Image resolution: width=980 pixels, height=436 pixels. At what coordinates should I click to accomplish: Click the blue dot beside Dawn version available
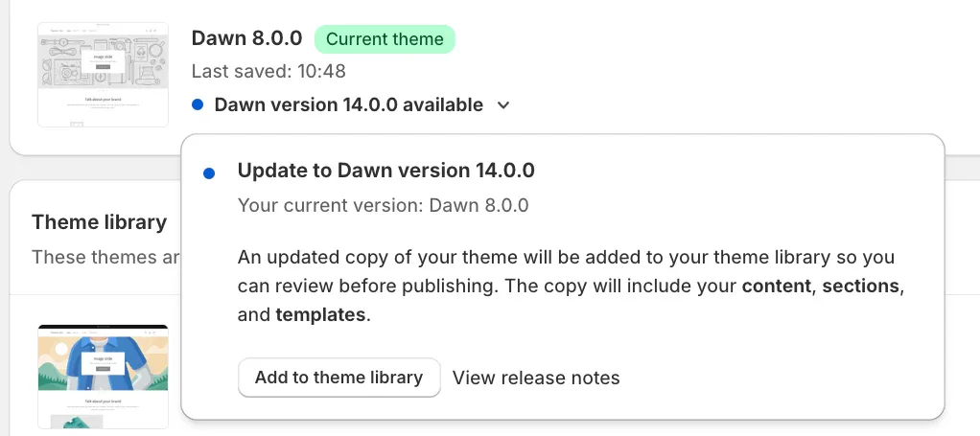[198, 105]
